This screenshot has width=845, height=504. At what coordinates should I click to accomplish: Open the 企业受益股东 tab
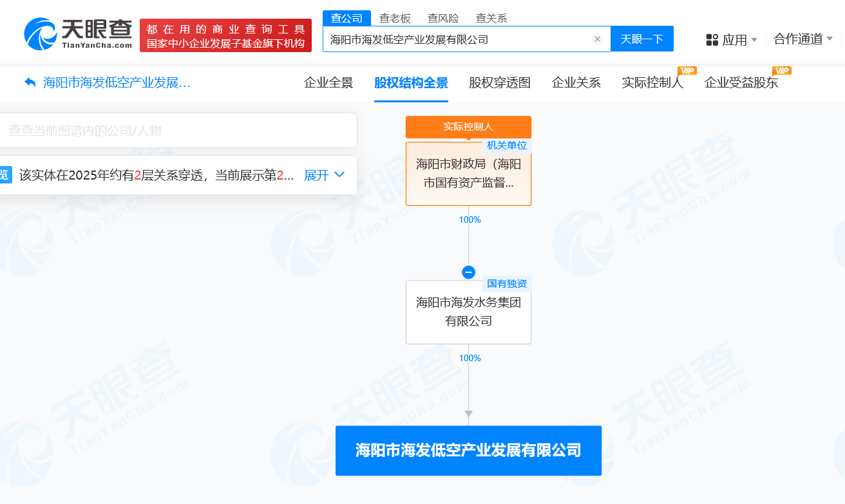pos(741,82)
